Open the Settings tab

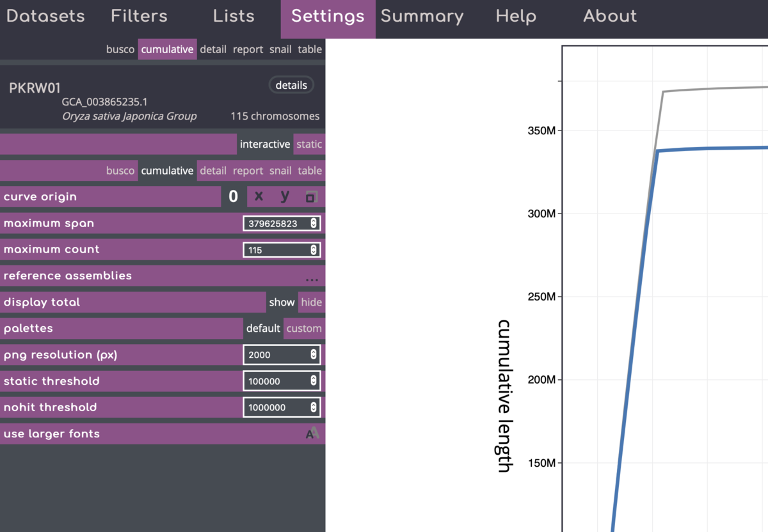point(328,19)
